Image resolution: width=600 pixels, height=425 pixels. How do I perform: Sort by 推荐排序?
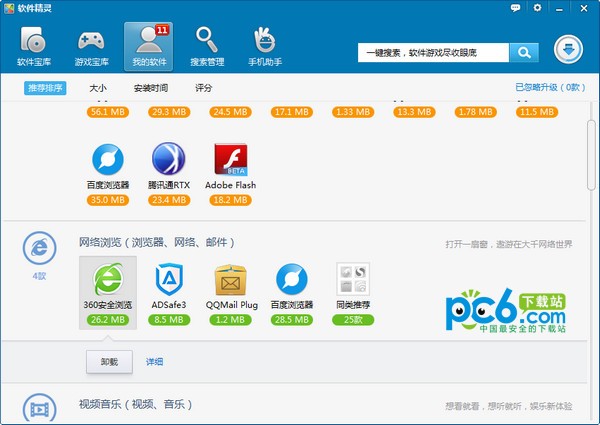45,88
